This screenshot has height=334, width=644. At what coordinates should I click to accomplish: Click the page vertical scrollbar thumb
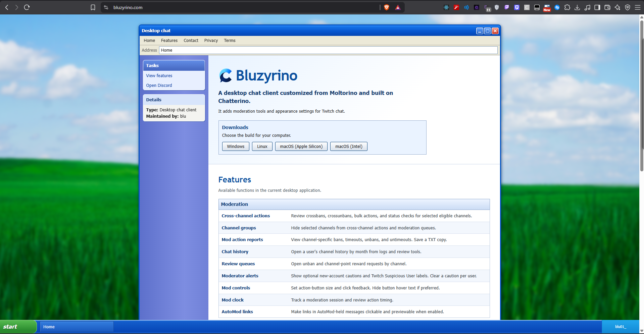click(x=642, y=96)
